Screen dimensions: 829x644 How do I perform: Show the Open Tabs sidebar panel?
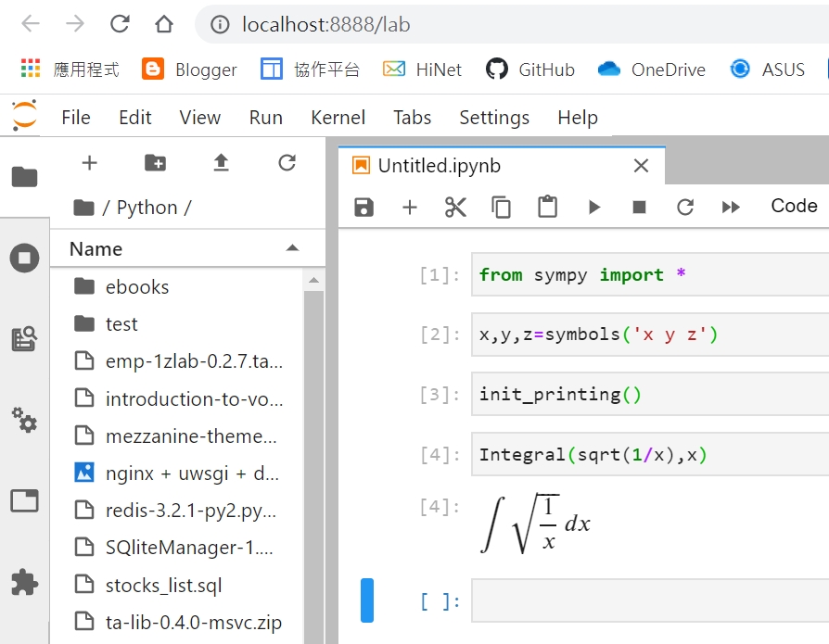[x=24, y=500]
